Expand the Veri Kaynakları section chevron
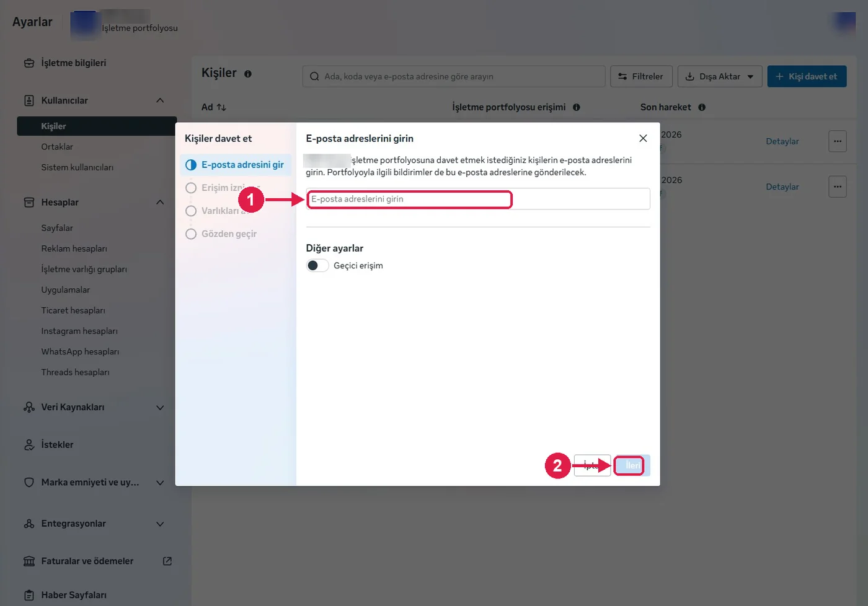868x606 pixels. pyautogui.click(x=160, y=408)
